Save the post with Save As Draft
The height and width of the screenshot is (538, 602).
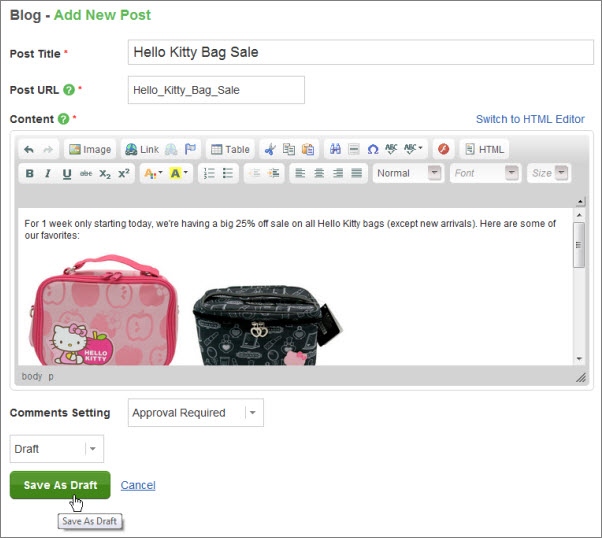(60, 485)
